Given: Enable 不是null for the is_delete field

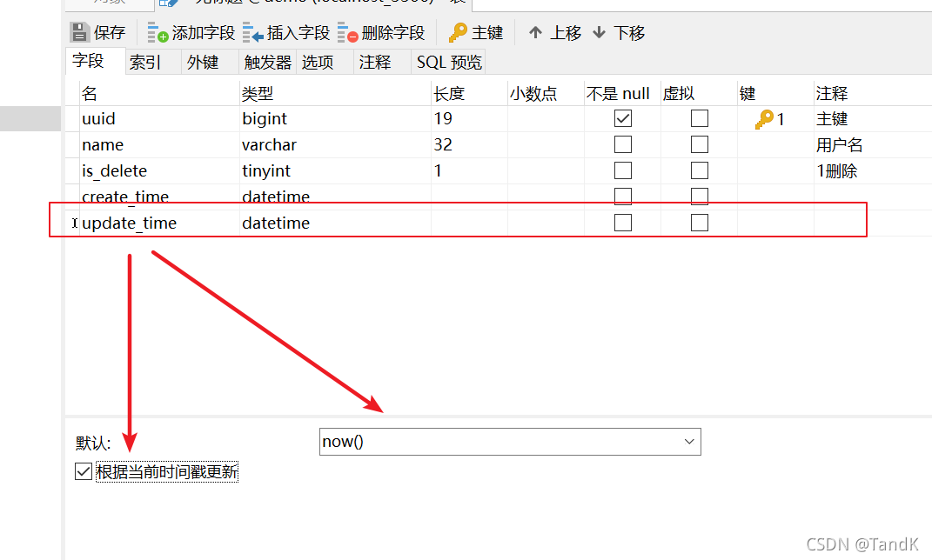Looking at the screenshot, I should point(622,170).
